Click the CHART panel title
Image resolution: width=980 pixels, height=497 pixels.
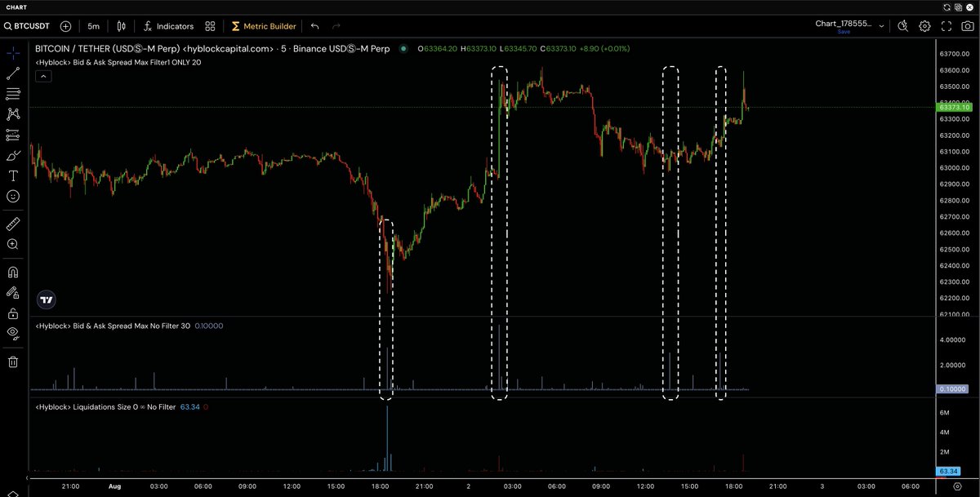point(16,7)
